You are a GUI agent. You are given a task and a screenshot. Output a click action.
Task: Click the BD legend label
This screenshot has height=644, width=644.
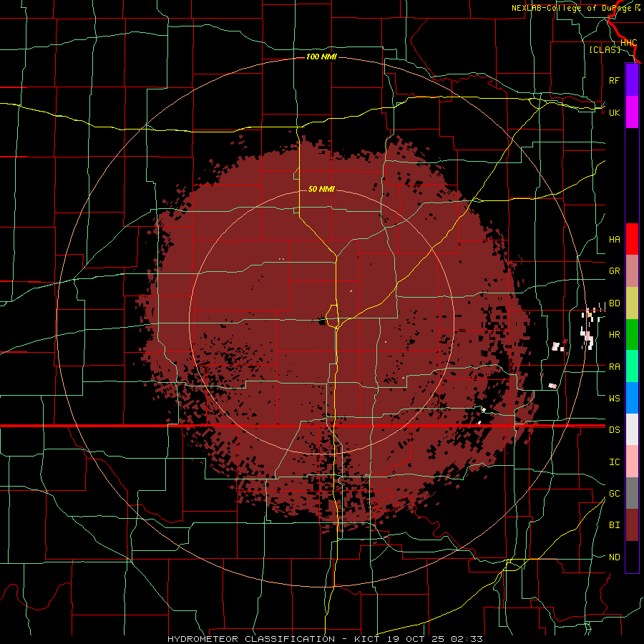[x=614, y=303]
